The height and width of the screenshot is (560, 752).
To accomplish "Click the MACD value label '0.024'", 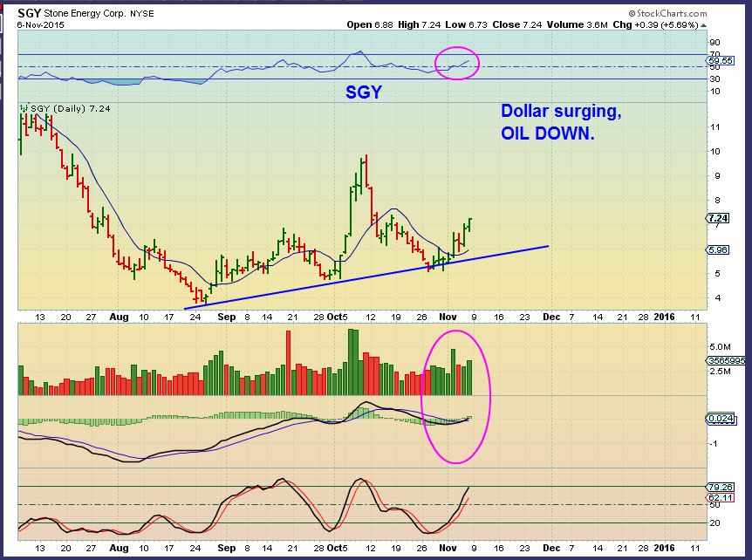I will 721,419.
